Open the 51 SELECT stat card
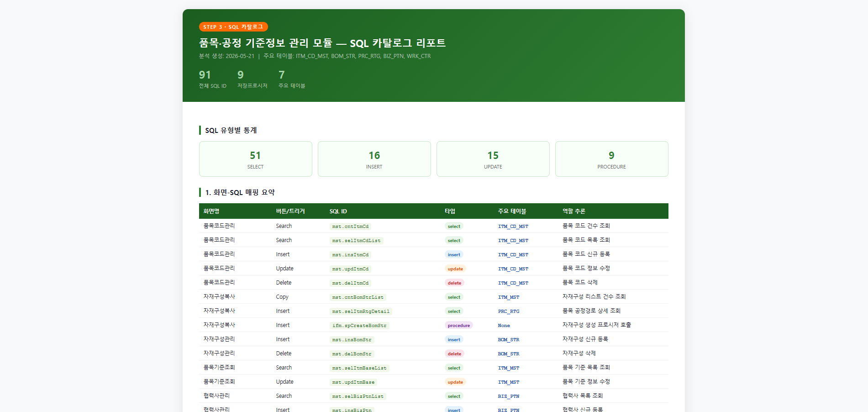 tap(256, 159)
